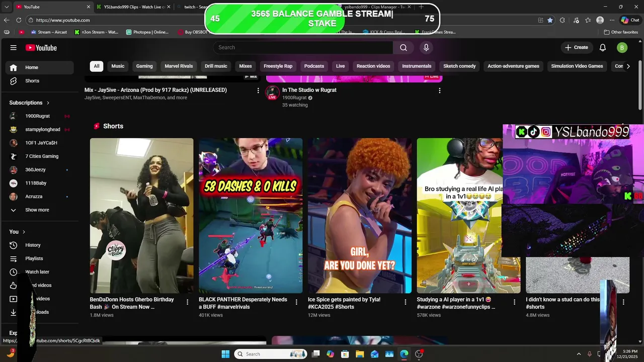Select the Music filter chip
Viewport: 644px width, 362px height.
pyautogui.click(x=118, y=66)
